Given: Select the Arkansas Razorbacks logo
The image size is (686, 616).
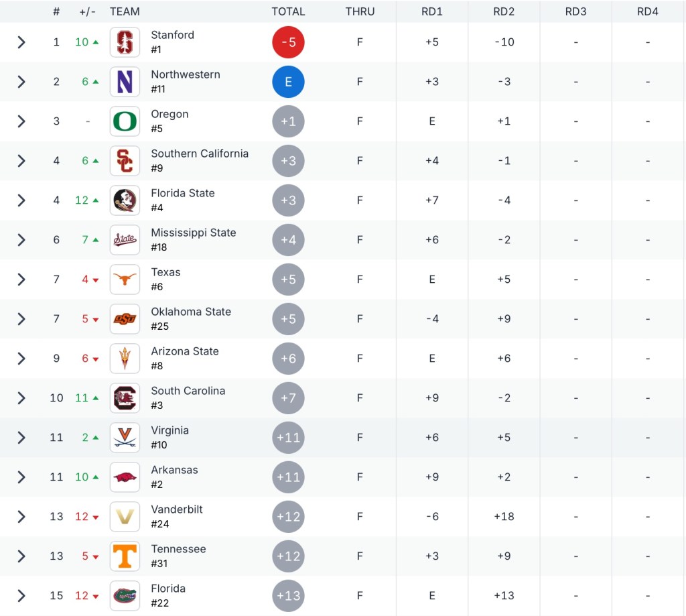Looking at the screenshot, I should 125,477.
